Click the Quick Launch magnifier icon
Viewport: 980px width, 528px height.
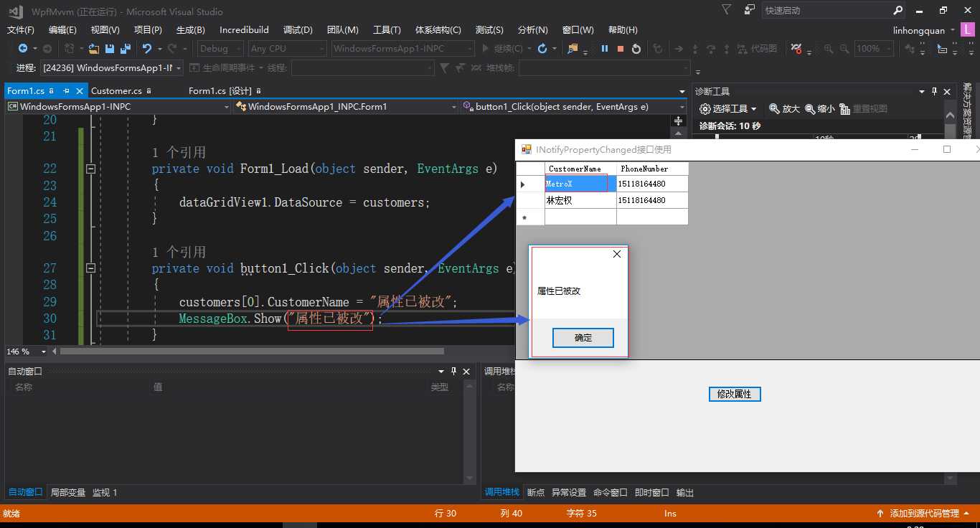[897, 11]
